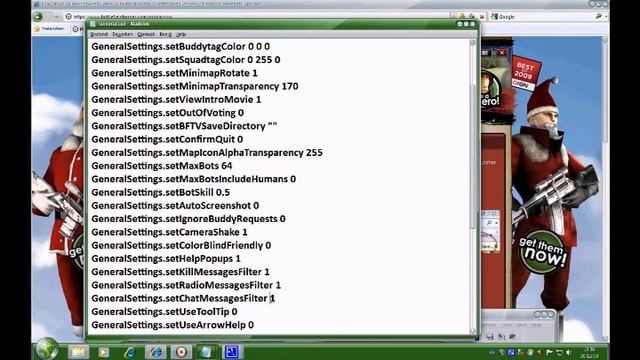Launch the media player taskbar icon
Screen dimensions: 640x360
(104, 351)
